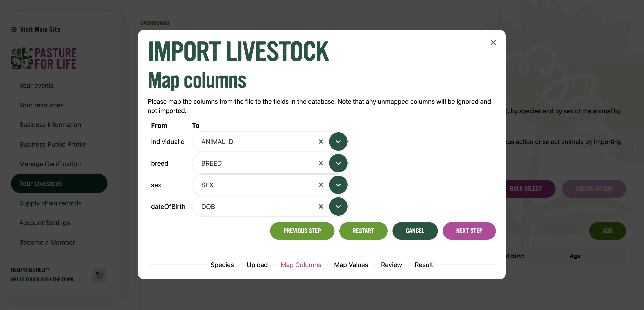Cancel the livestock import
The image size is (644, 310).
point(415,231)
